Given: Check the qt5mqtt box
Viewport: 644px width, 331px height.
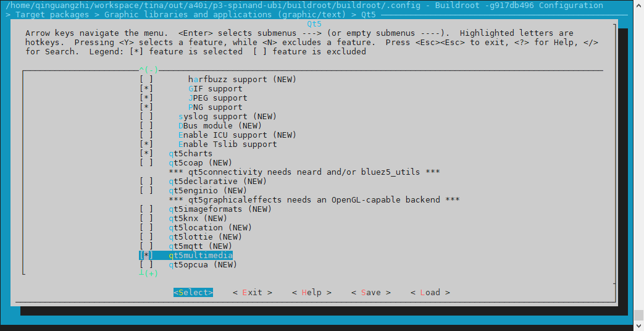Looking at the screenshot, I should 146,246.
